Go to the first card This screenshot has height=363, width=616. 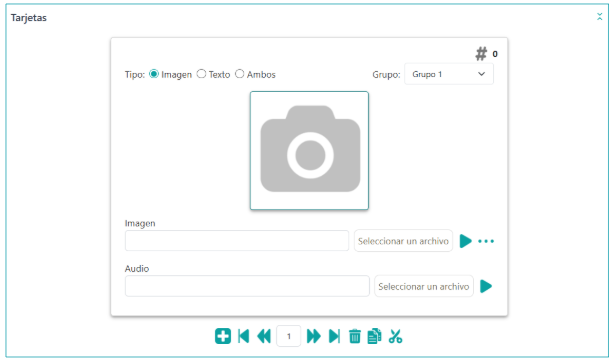click(244, 336)
